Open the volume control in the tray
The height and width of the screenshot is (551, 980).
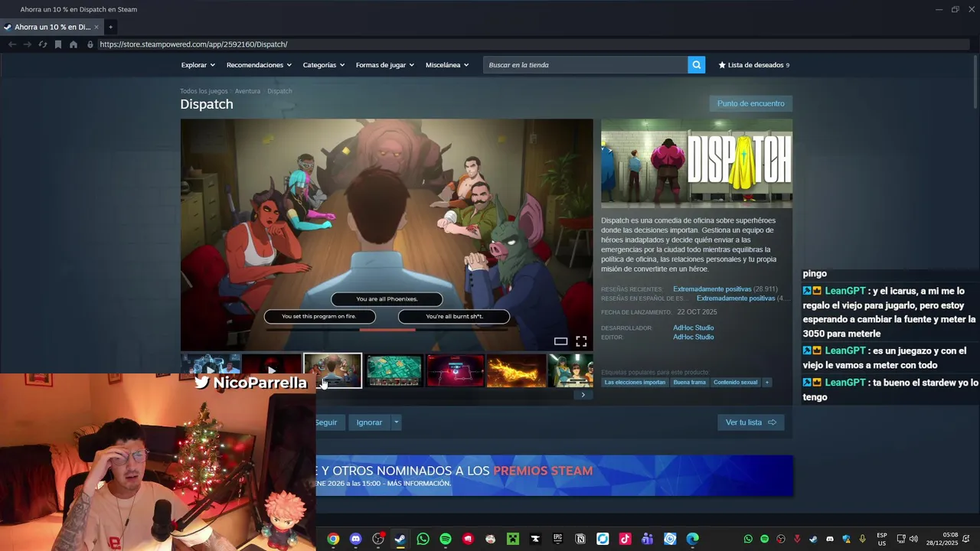click(x=913, y=539)
